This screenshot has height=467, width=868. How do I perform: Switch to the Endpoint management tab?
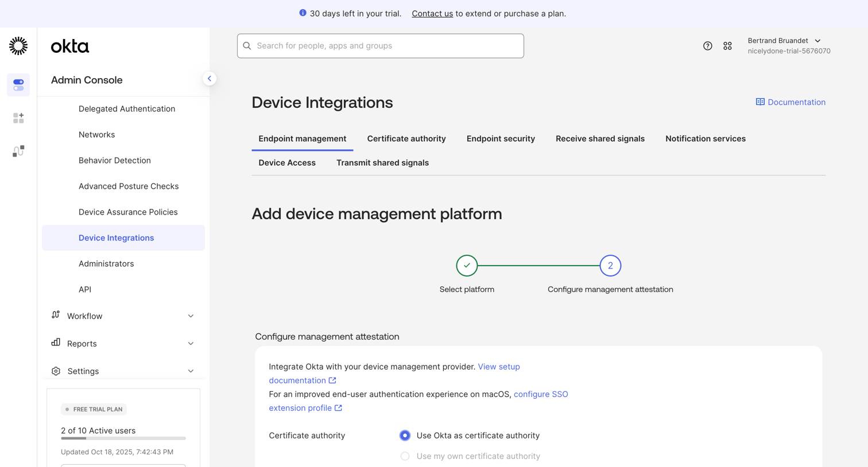point(303,139)
